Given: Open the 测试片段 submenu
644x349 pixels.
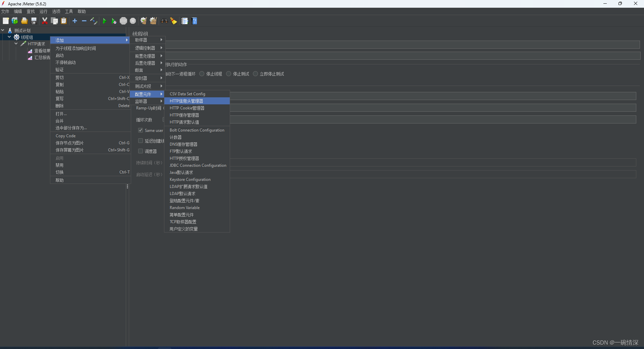Looking at the screenshot, I should click(148, 86).
